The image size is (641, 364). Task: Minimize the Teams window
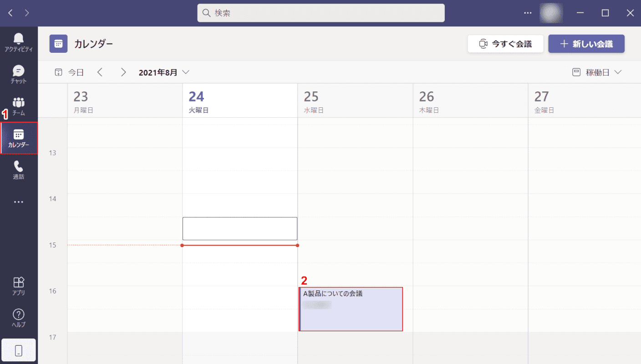point(580,13)
